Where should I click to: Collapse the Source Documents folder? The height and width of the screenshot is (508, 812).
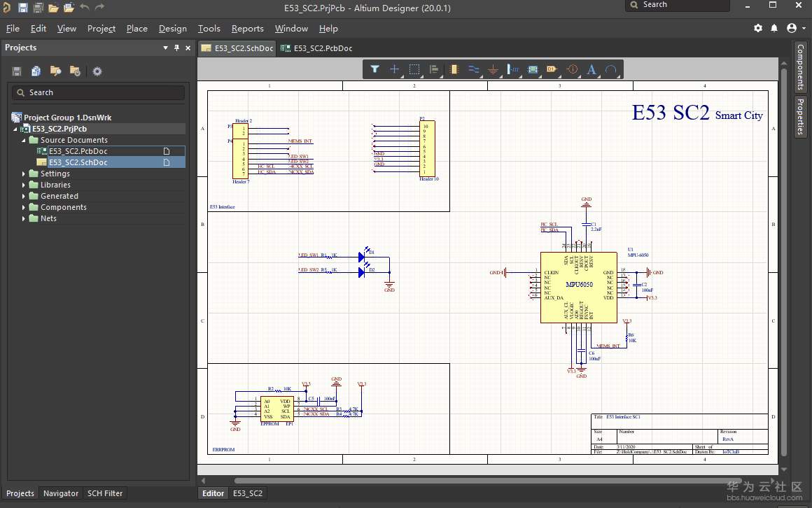tap(24, 140)
